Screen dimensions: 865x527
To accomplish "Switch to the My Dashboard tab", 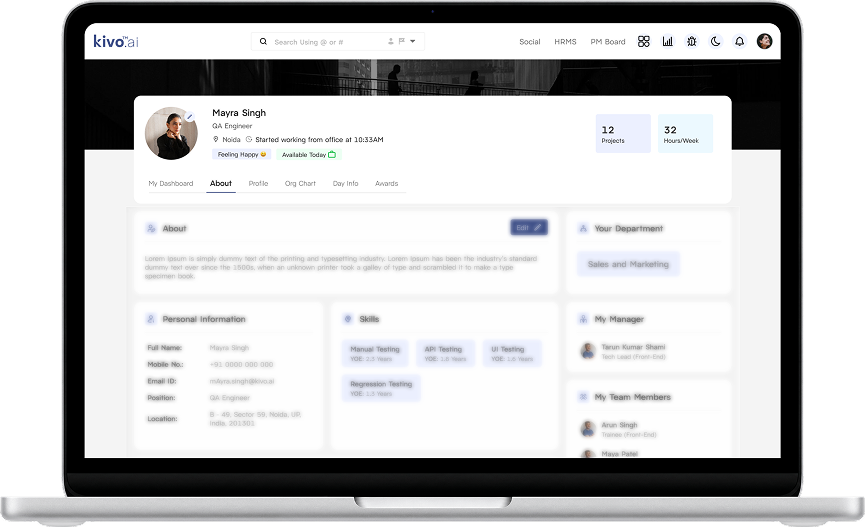I will coord(170,183).
